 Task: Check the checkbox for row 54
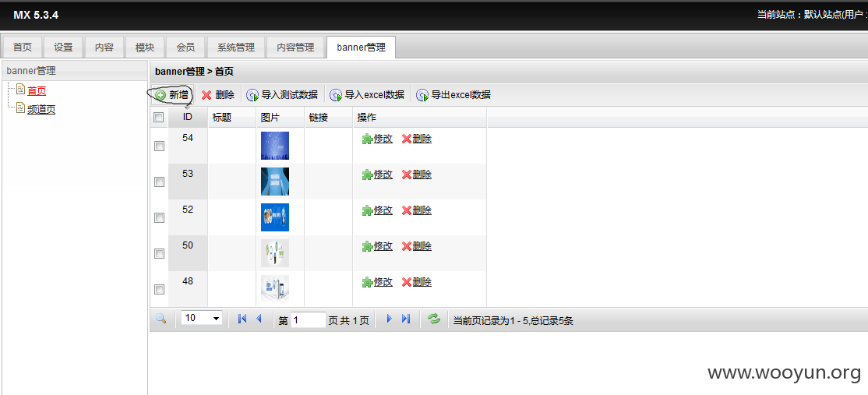point(159,146)
